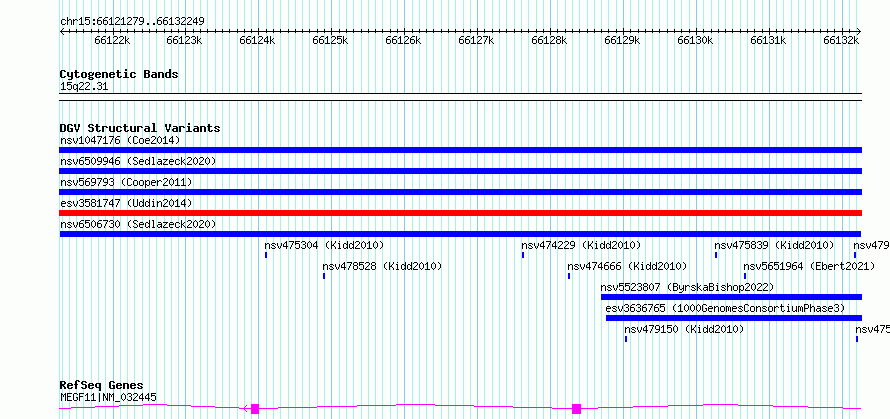Click the nsv478528 (Kidd2010) label
The height and width of the screenshot is (419, 890).
pos(382,266)
